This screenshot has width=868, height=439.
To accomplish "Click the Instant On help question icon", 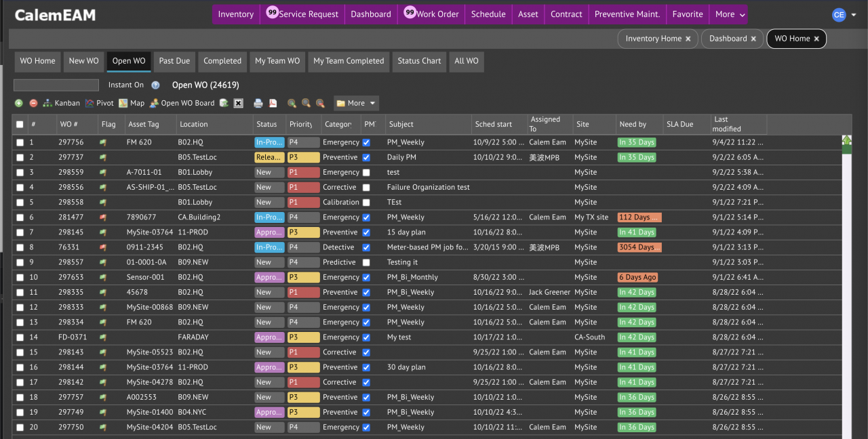I will [x=155, y=85].
